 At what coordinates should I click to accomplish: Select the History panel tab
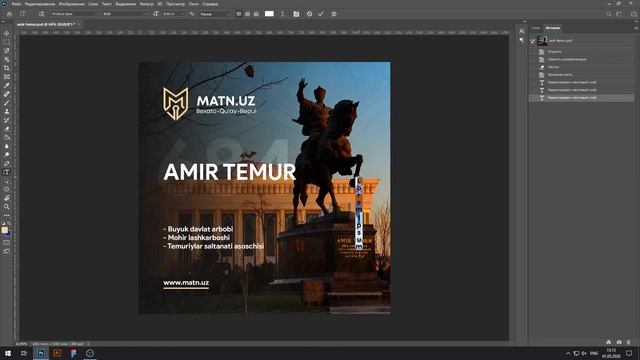click(x=553, y=28)
